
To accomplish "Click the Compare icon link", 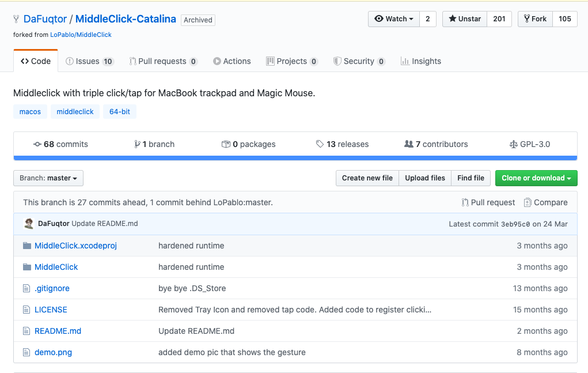I will (x=528, y=202).
